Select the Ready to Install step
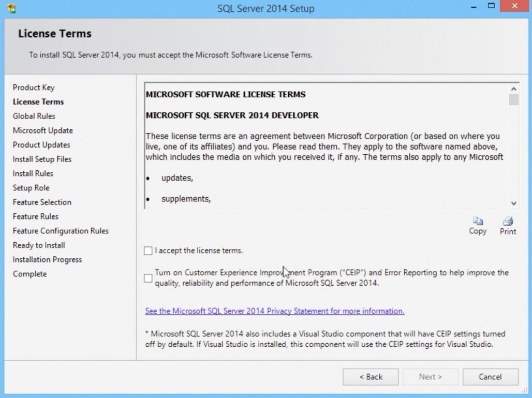532x398 pixels. tap(39, 245)
